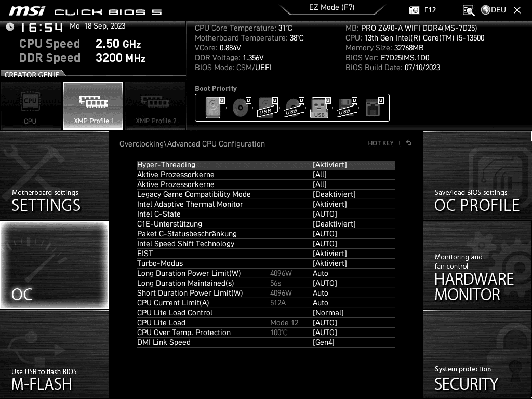The width and height of the screenshot is (532, 399).
Task: Select the USB hard disk boot device icon
Action: pyautogui.click(x=268, y=108)
